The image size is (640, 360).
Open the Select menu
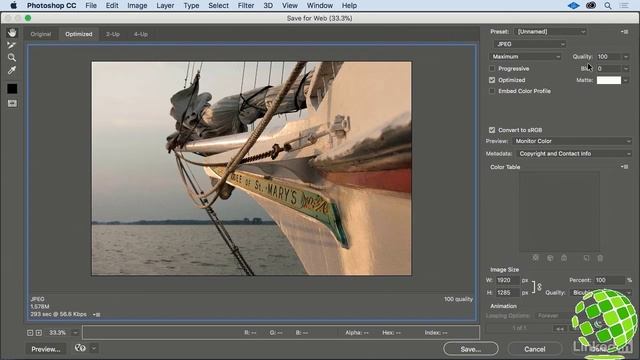pyautogui.click(x=218, y=5)
